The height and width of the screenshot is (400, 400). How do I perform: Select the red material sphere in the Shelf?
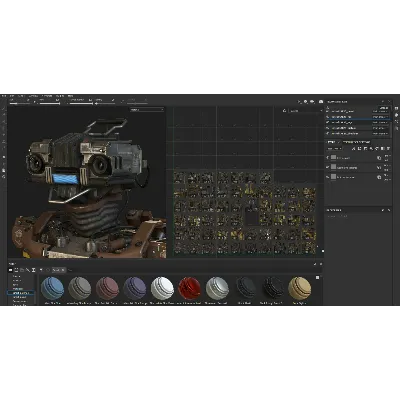[x=190, y=289]
